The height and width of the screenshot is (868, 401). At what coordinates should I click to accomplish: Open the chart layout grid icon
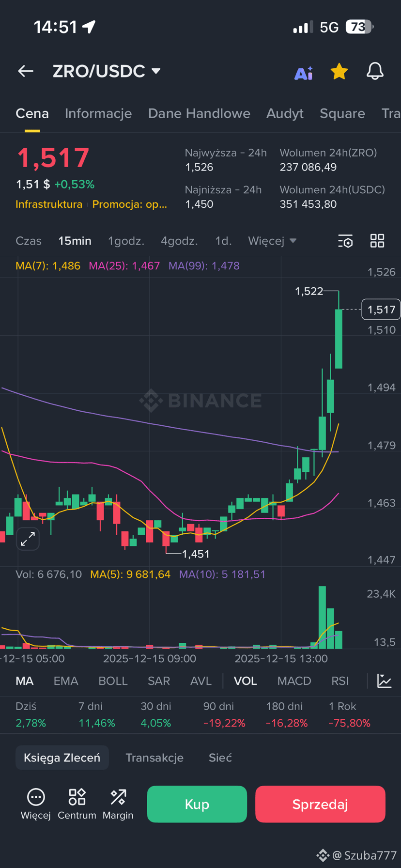(377, 241)
